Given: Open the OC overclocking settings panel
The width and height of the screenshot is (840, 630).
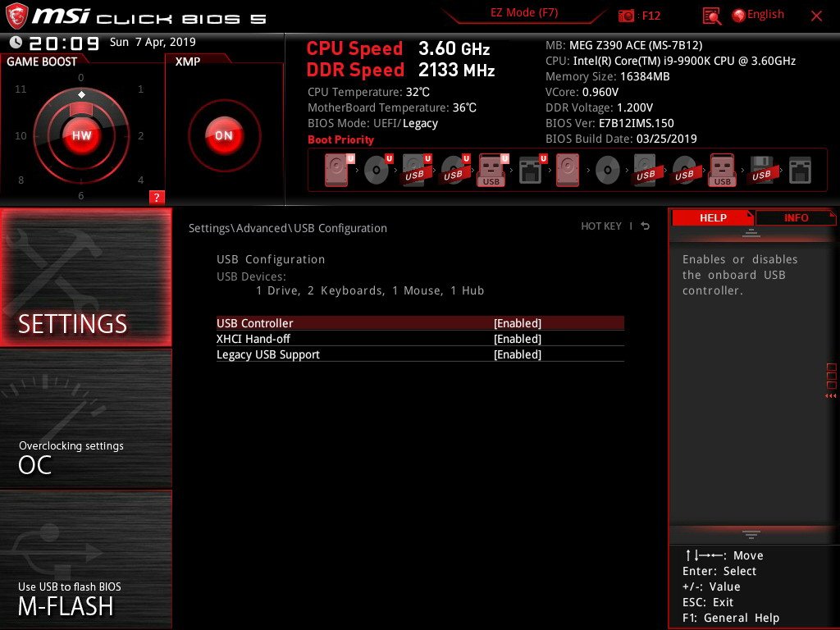Looking at the screenshot, I should pyautogui.click(x=85, y=418).
